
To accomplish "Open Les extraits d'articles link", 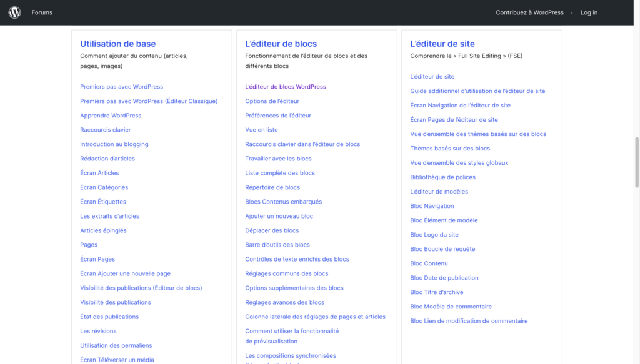I will tap(109, 216).
